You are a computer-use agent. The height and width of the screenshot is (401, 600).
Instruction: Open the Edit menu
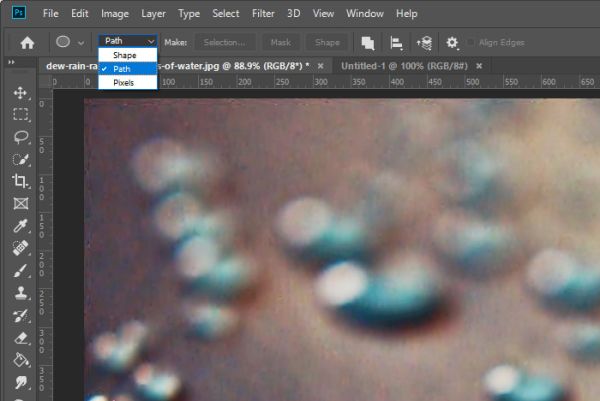[80, 13]
